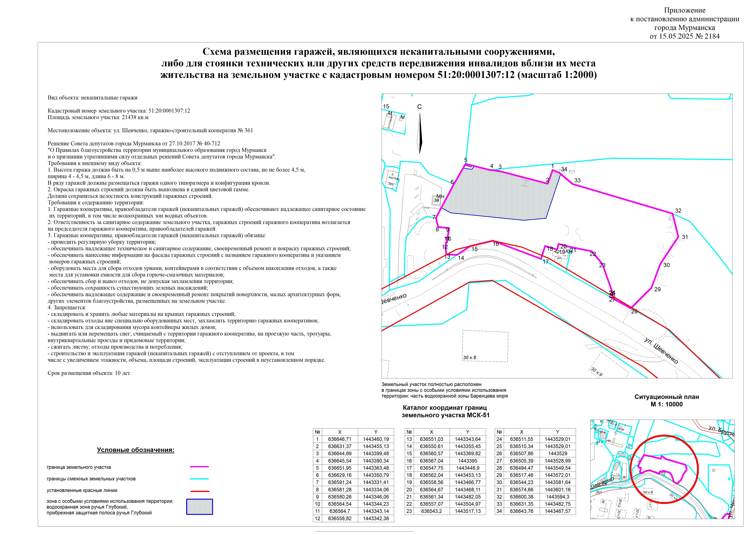The height and width of the screenshot is (535, 756).
Task: Click the 'Ситуационный план' heading
Action: click(x=666, y=397)
